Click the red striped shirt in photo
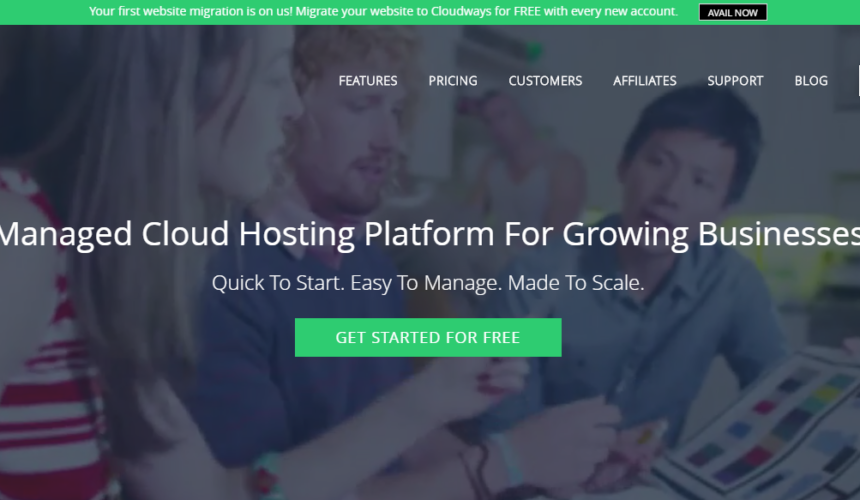The height and width of the screenshot is (500, 860). (x=44, y=373)
